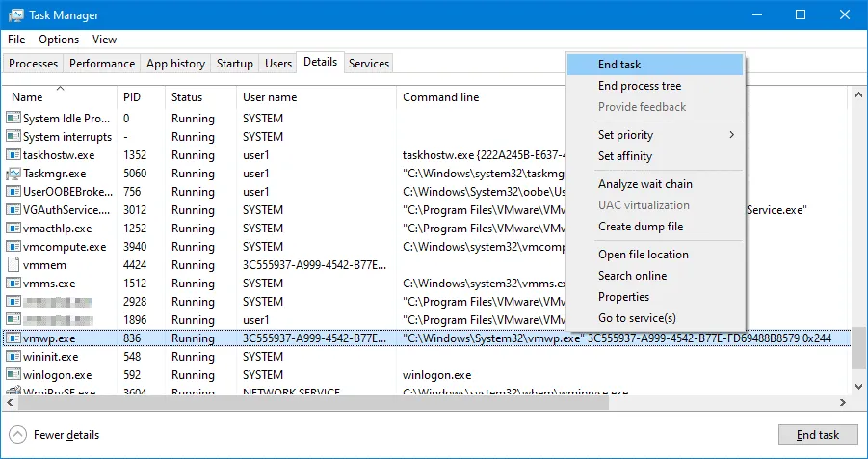This screenshot has height=459, width=868.
Task: Click the Taskmgr.exe process icon
Action: point(13,174)
